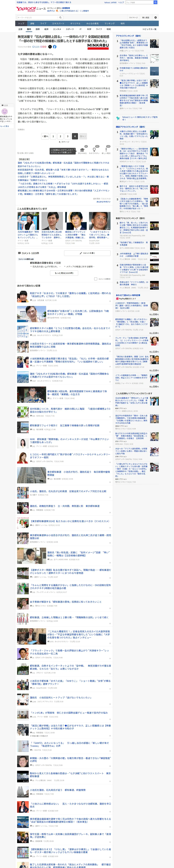The image size is (174, 868).
Task: Open settings gear icon in header
Action: coord(155,18)
